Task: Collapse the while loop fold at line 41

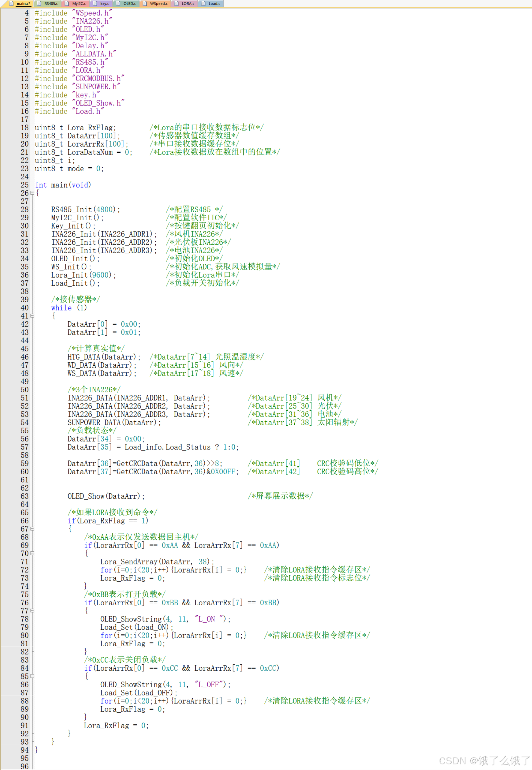Action: click(32, 316)
